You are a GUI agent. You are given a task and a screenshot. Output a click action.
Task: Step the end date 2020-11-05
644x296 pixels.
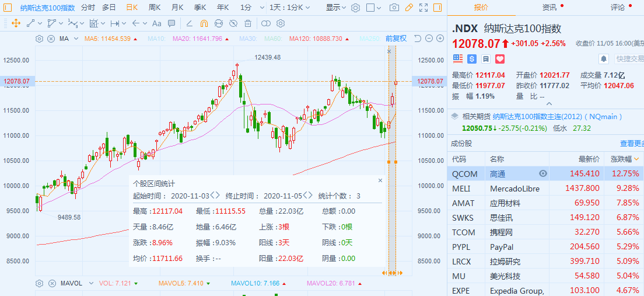click(309, 196)
